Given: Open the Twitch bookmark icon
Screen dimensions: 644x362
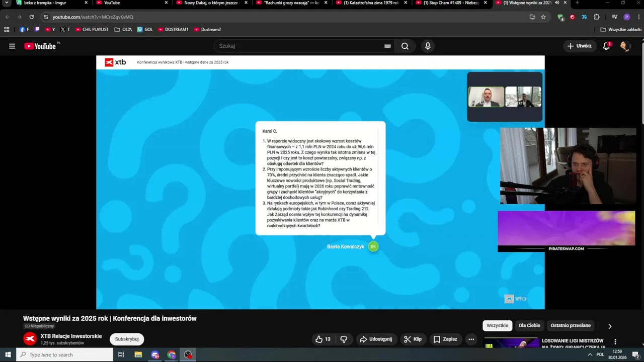Looking at the screenshot, I should pos(37,30).
